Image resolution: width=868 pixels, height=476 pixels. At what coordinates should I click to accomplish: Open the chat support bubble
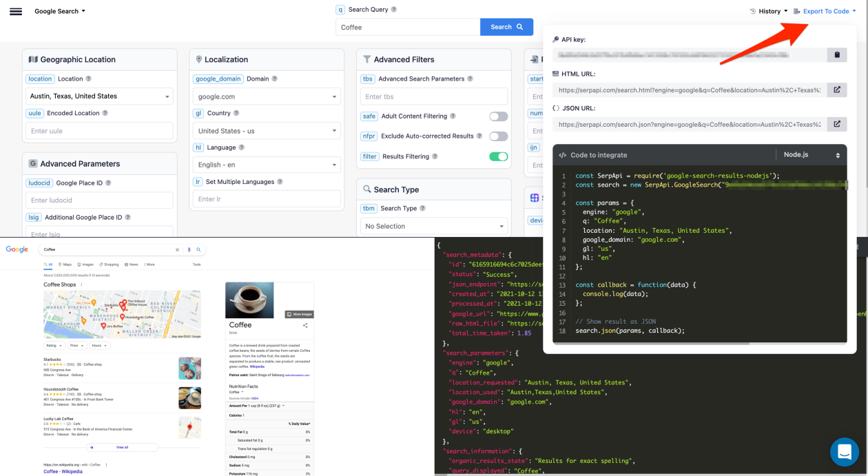tap(844, 453)
